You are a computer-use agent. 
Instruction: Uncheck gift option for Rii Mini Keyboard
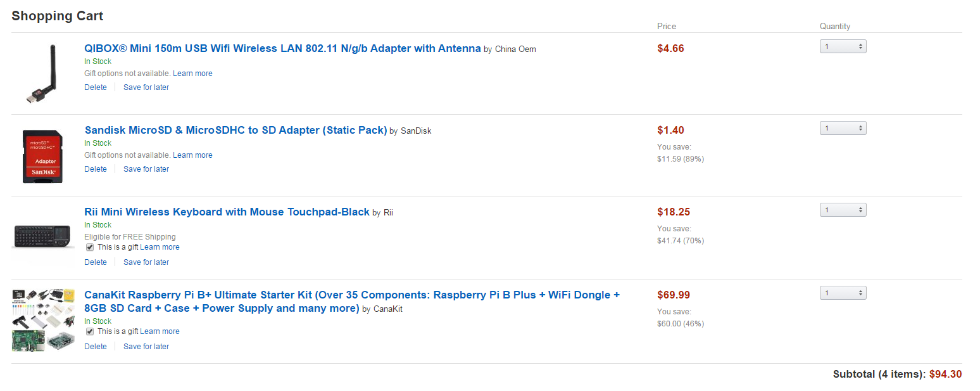tap(89, 247)
